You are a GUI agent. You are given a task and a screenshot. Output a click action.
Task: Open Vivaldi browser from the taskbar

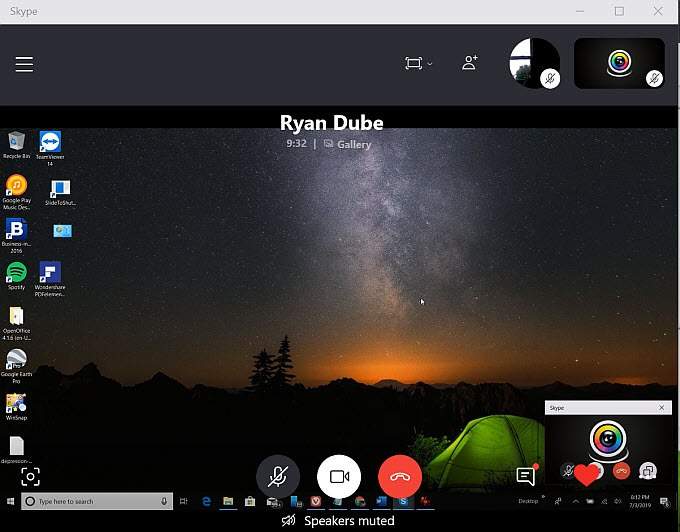[x=316, y=501]
